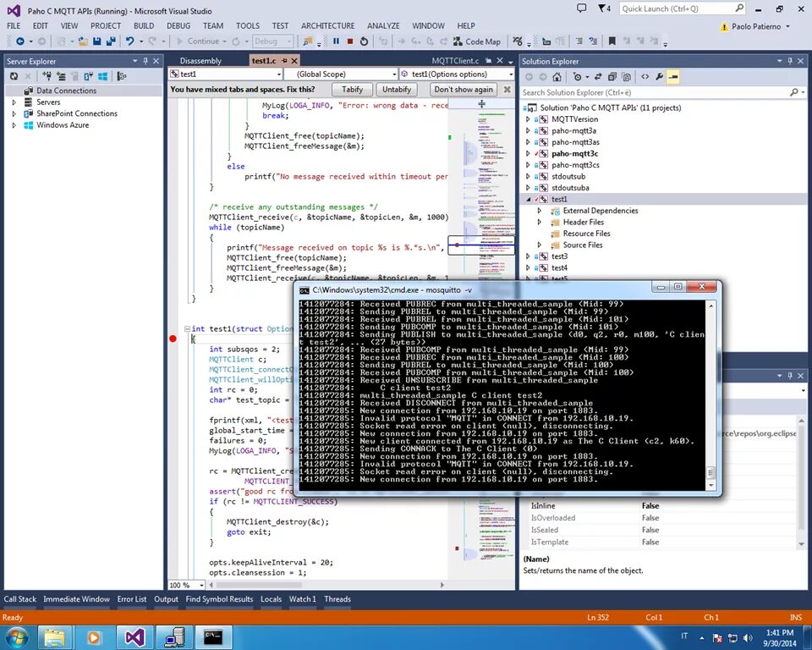The width and height of the screenshot is (812, 650).
Task: Show all files in Solution Explorer
Action: point(626,77)
